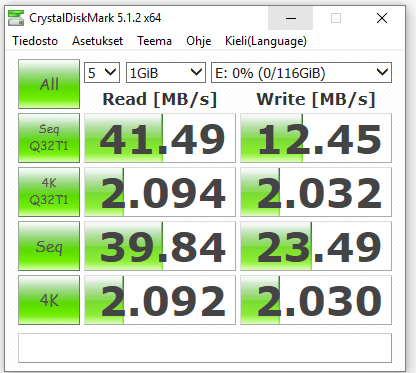Open the test count dropdown showing 5
This screenshot has width=416, height=373.
[102, 73]
